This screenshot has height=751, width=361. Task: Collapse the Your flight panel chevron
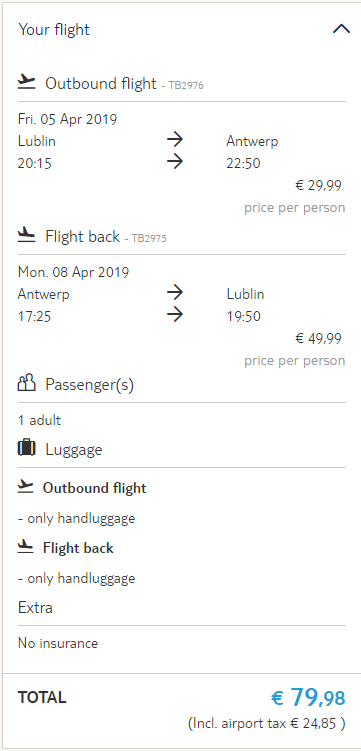point(341,29)
